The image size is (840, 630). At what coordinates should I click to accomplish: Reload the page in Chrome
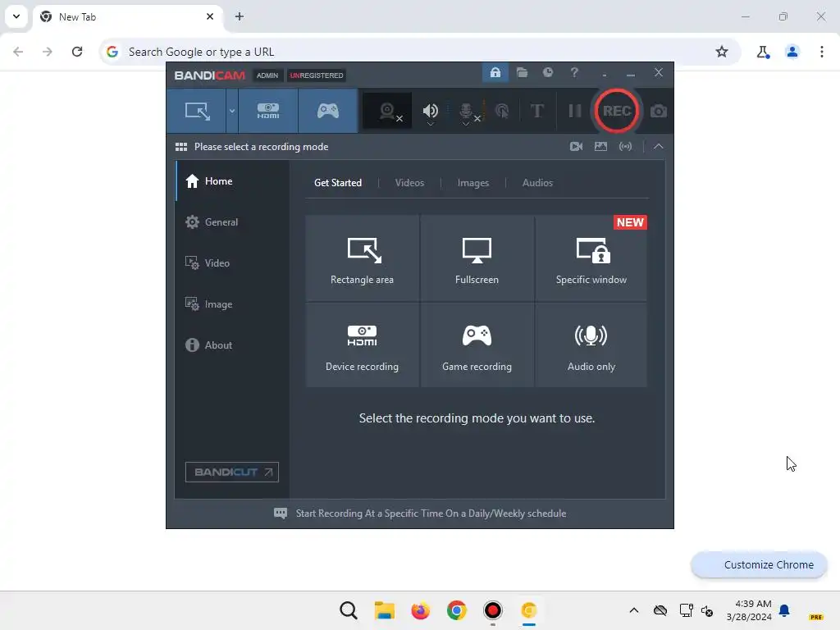(x=77, y=52)
